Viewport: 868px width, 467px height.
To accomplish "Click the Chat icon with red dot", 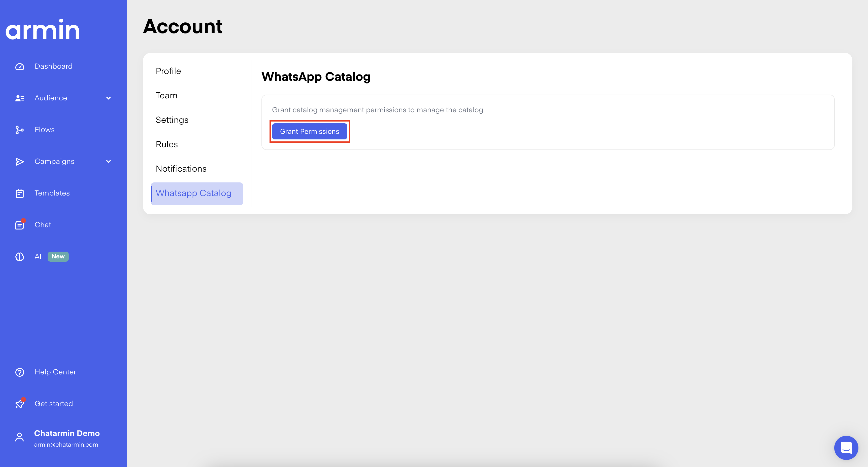I will [x=20, y=225].
